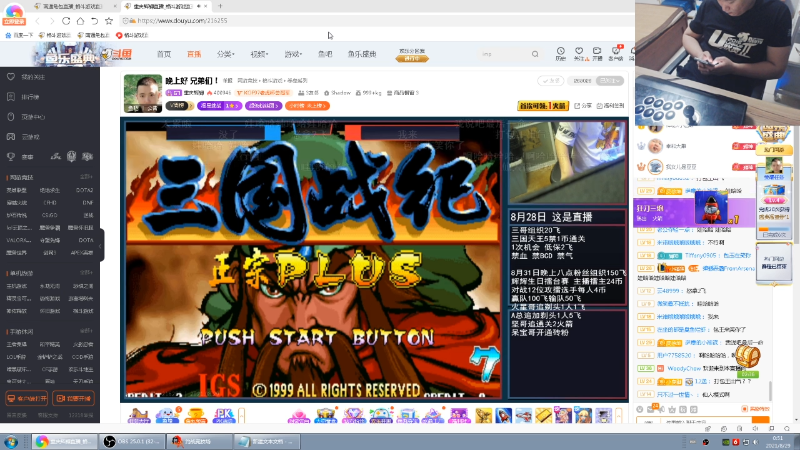Open CSGO category in sidebar
The width and height of the screenshot is (800, 450).
tap(49, 215)
